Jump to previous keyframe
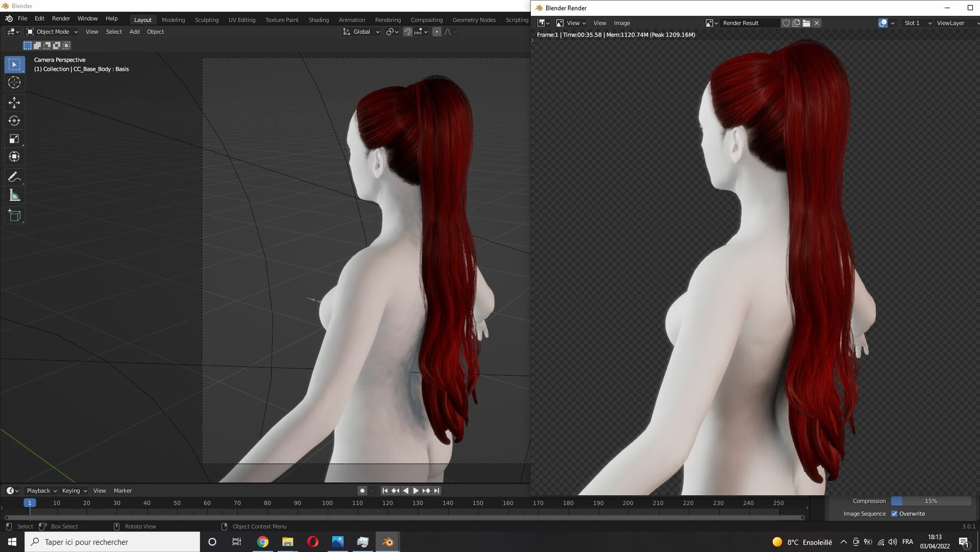The image size is (980, 552). tap(395, 490)
